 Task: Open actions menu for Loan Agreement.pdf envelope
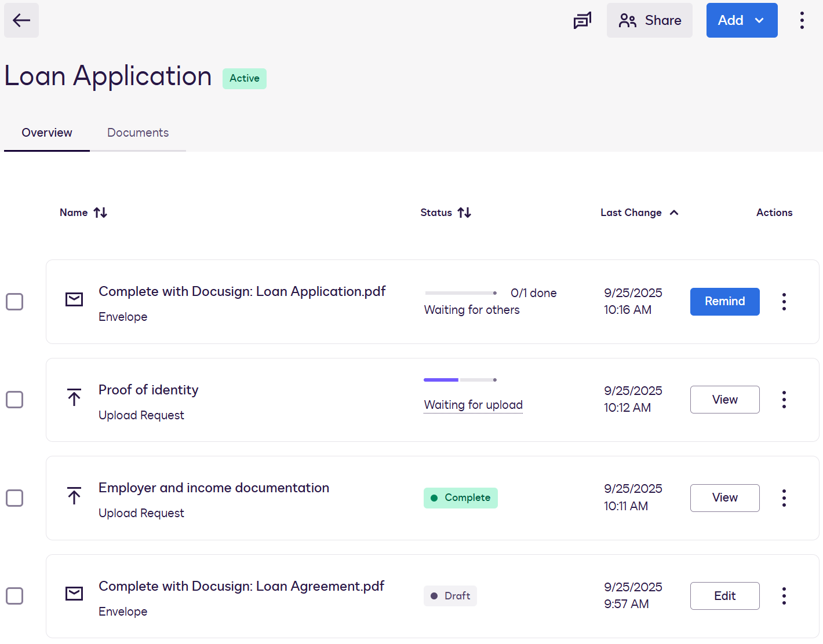click(x=784, y=595)
